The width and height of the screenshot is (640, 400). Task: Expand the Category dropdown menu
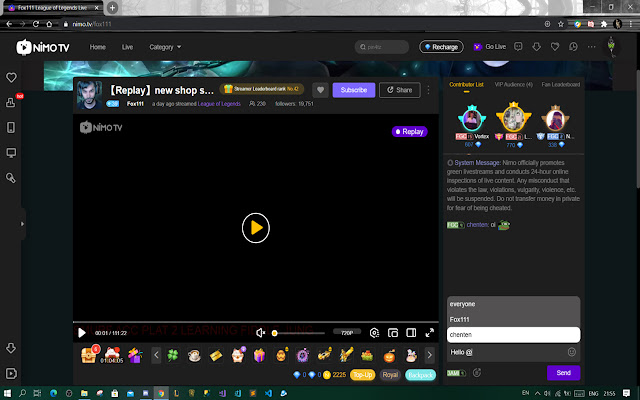(x=165, y=47)
